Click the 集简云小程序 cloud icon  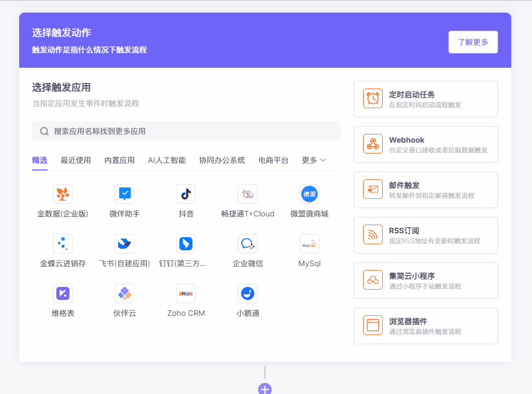click(373, 280)
